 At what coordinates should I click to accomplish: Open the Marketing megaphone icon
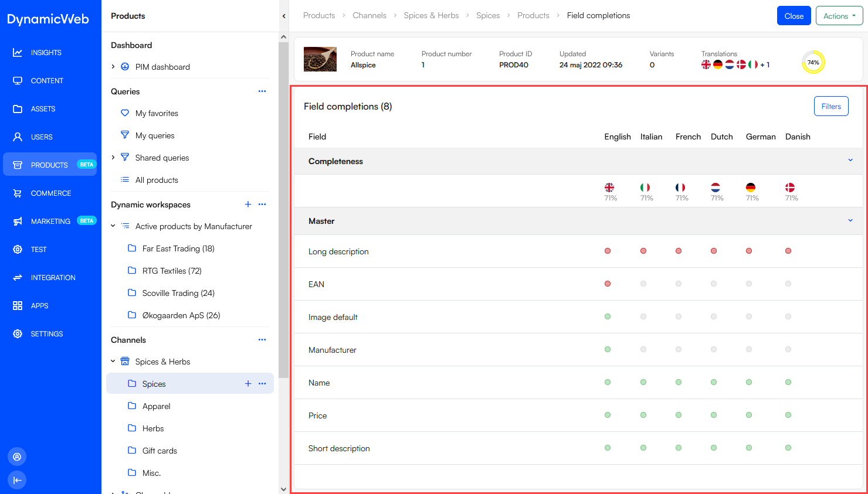(18, 222)
